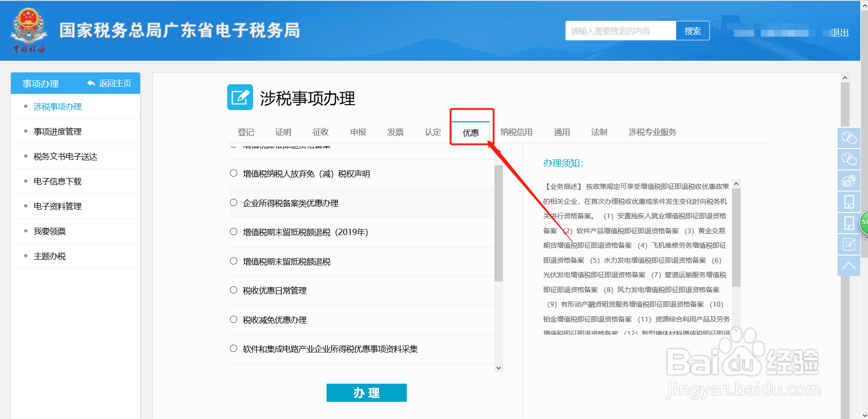Viewport: 868px width, 419px height.
Task: Open the 征收 tab
Action: pyautogui.click(x=321, y=132)
